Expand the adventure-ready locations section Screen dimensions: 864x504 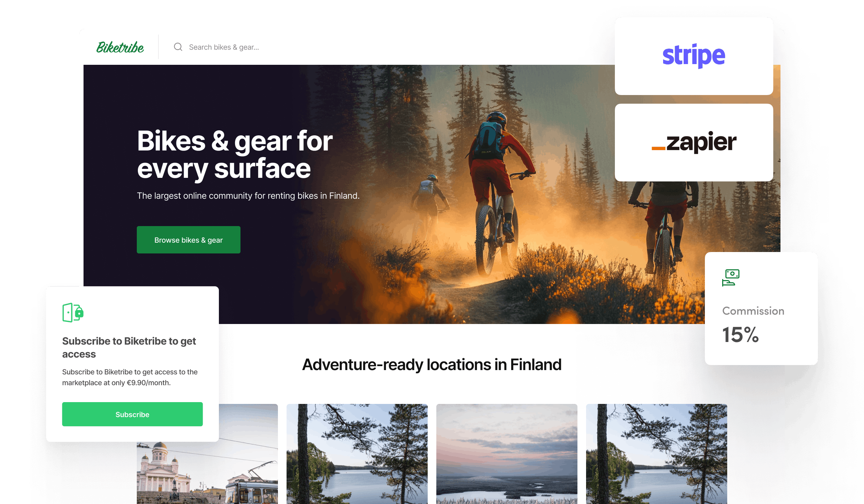pyautogui.click(x=431, y=365)
